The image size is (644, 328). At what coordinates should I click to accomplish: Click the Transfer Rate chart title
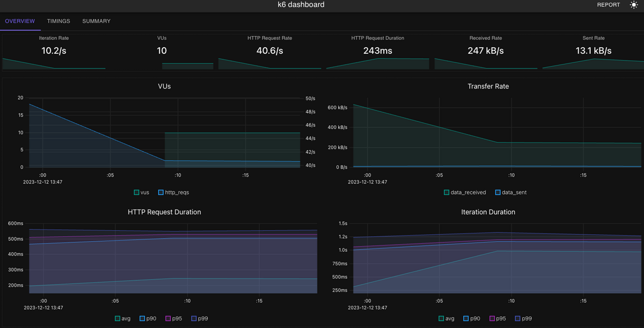[488, 86]
